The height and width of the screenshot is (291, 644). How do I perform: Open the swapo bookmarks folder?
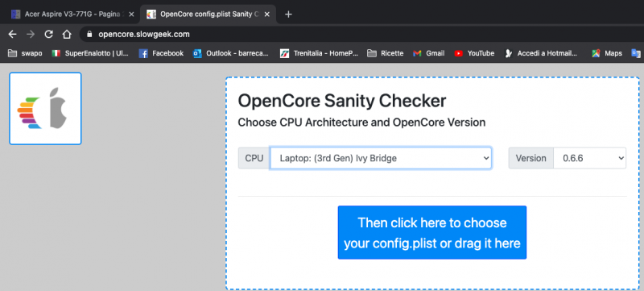(25, 53)
